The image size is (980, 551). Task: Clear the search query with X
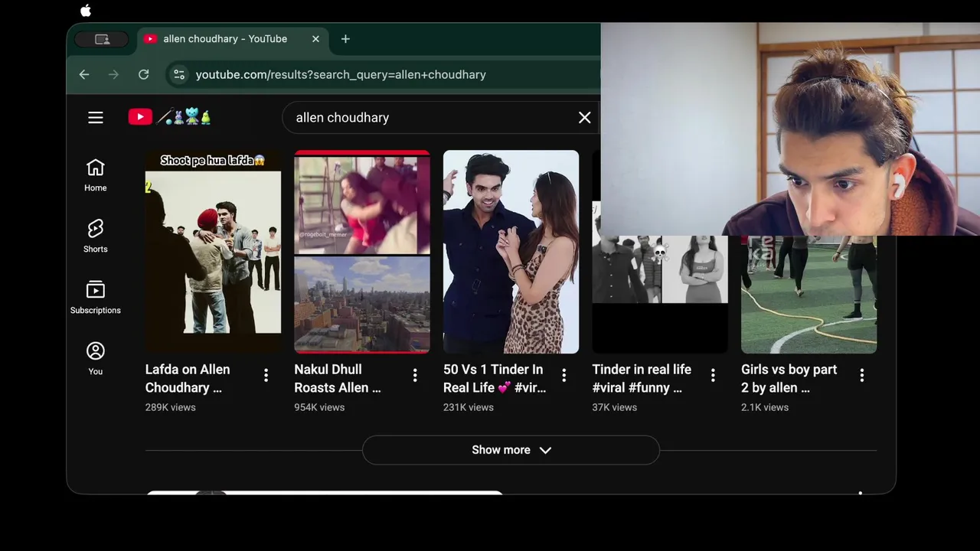point(584,117)
